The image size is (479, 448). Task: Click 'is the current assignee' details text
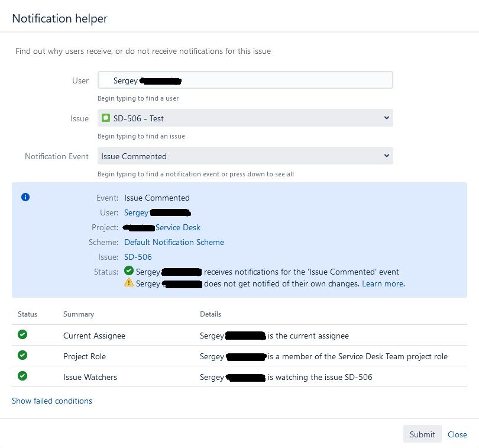(x=308, y=336)
